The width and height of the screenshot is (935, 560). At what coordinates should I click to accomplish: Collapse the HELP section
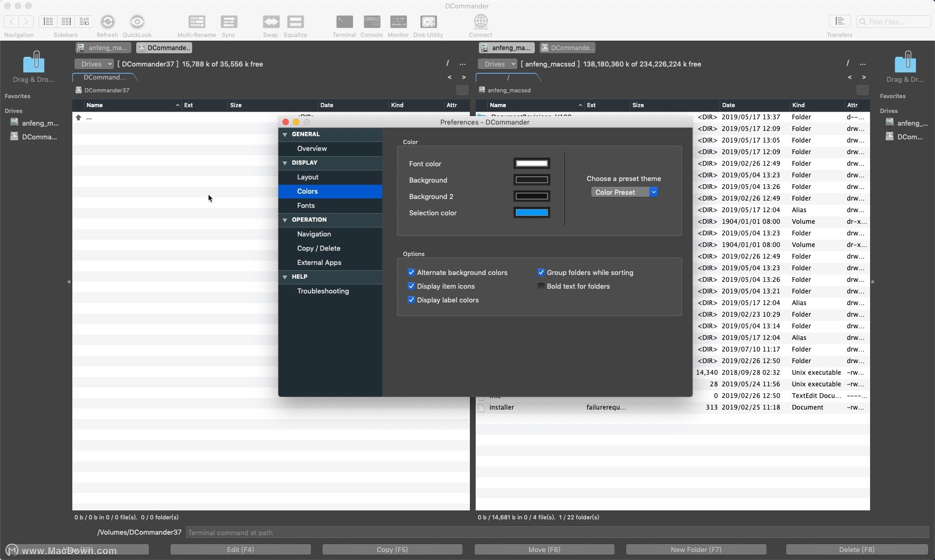285,277
